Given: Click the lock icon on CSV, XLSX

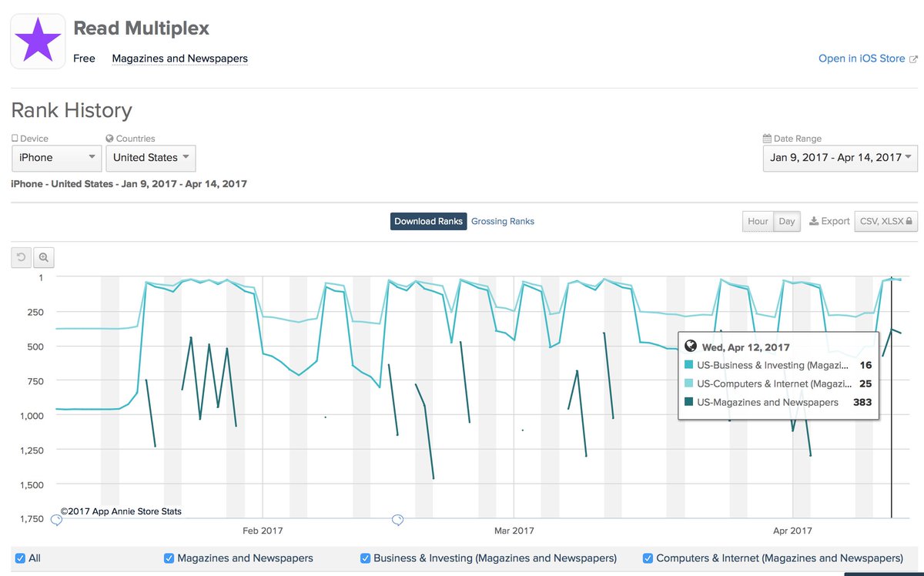Looking at the screenshot, I should click(909, 221).
